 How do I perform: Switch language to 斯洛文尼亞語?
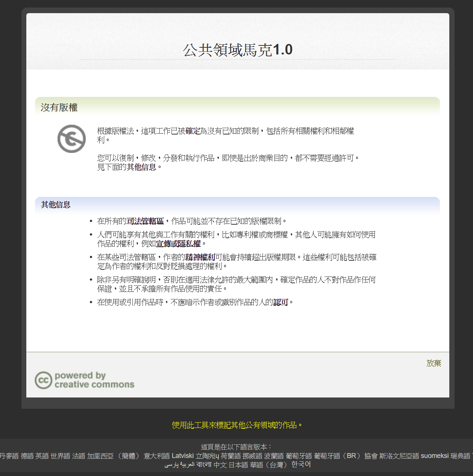coord(399,456)
